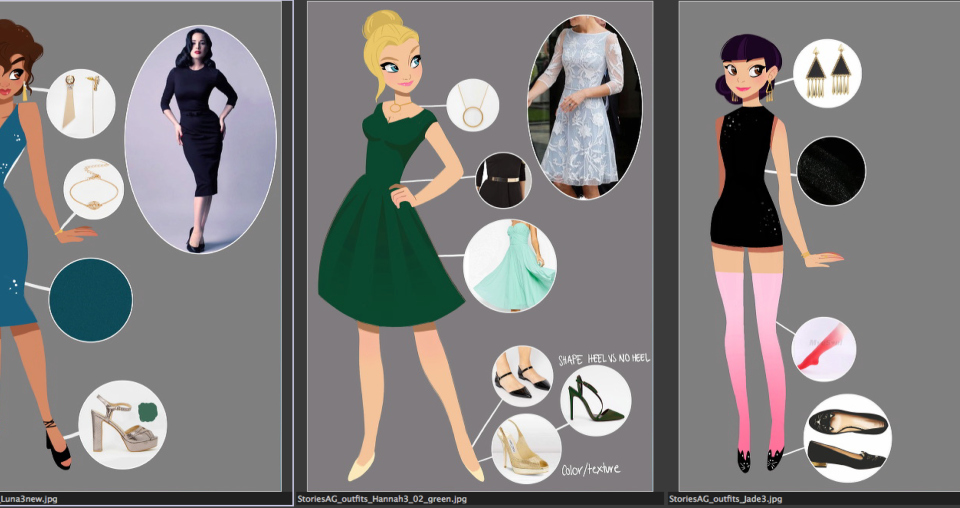
Task: Select the Luna3new outfit image
Action: (x=140, y=244)
